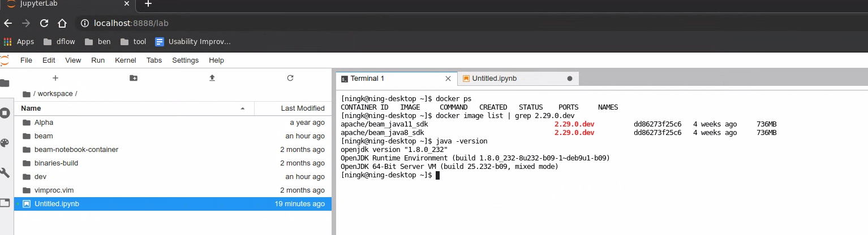The image size is (868, 235).
Task: Click the apache/beam_java8_sdk terminal text
Action: click(383, 133)
